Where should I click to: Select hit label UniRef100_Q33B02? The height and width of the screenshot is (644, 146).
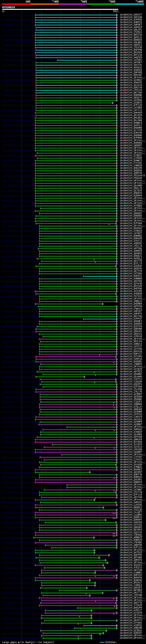(x=131, y=80)
